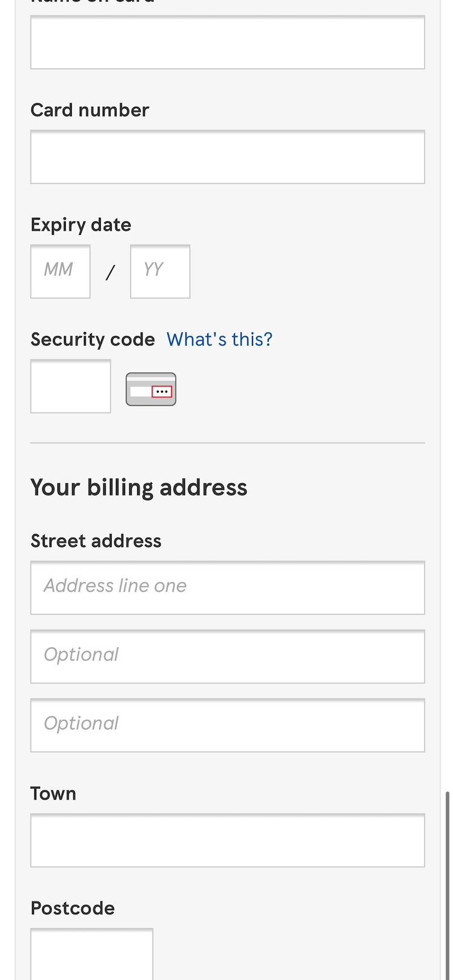This screenshot has width=453, height=980.
Task: Click the card security code illustration icon
Action: click(151, 389)
